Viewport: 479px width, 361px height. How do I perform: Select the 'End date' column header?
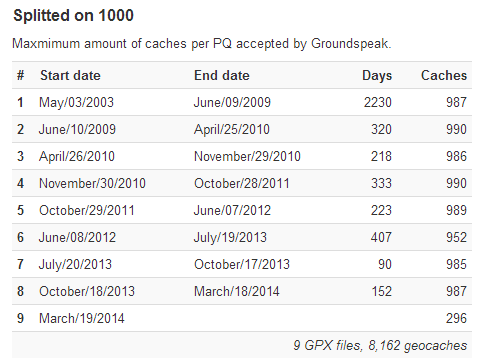pyautogui.click(x=222, y=75)
